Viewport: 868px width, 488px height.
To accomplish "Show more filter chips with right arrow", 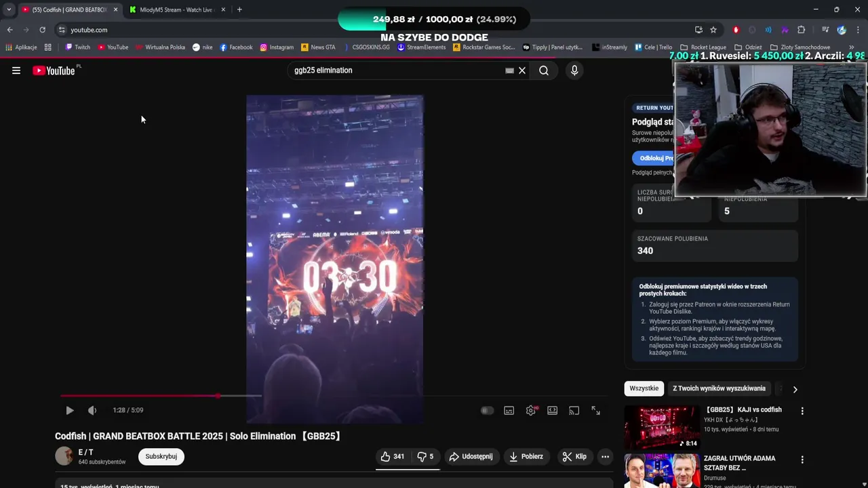I will (x=795, y=389).
